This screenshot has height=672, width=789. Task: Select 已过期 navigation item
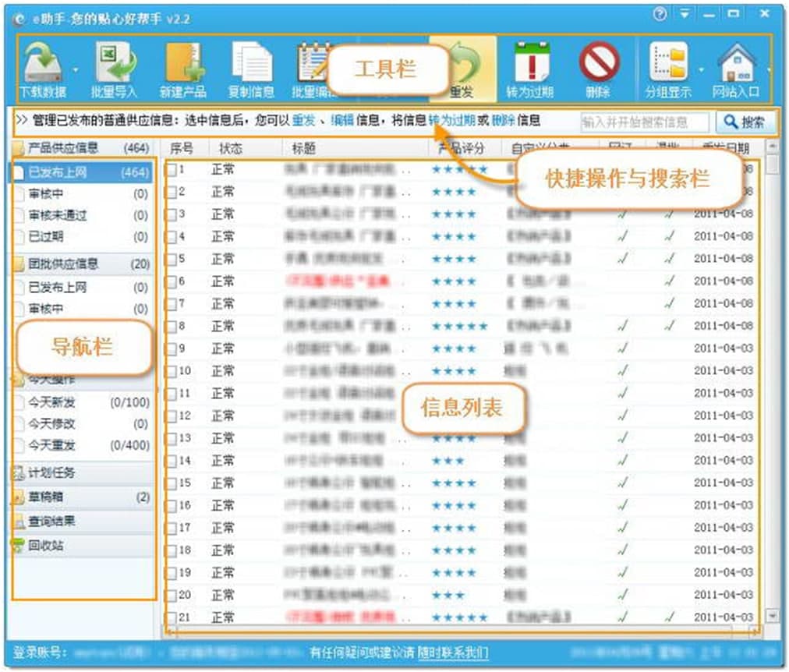[x=82, y=236]
